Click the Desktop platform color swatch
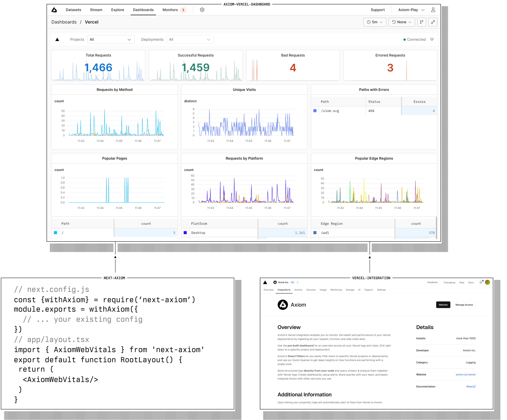The image size is (507, 420). (185, 233)
